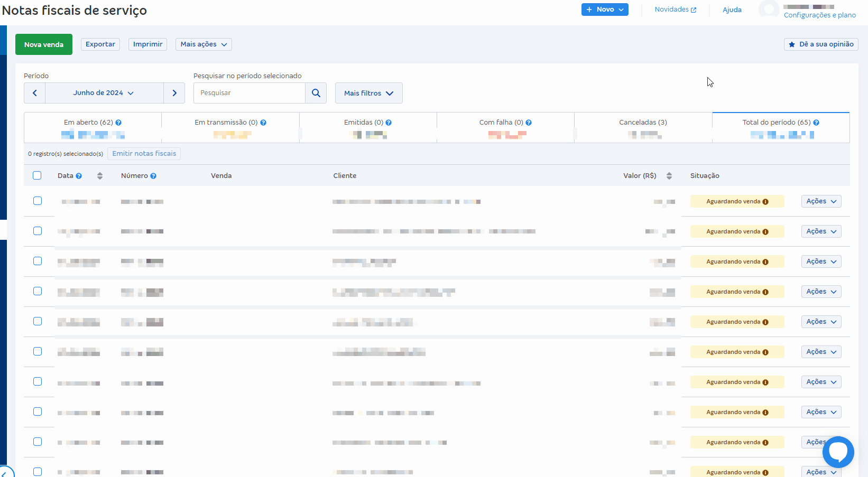Switch to the Canceladas (3) tab
Image resolution: width=868 pixels, height=477 pixels.
tap(643, 123)
